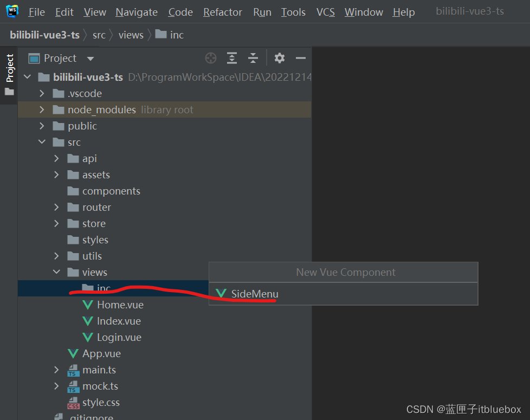The height and width of the screenshot is (420, 530).
Task: Click the WebStorm logo icon
Action: pyautogui.click(x=12, y=11)
